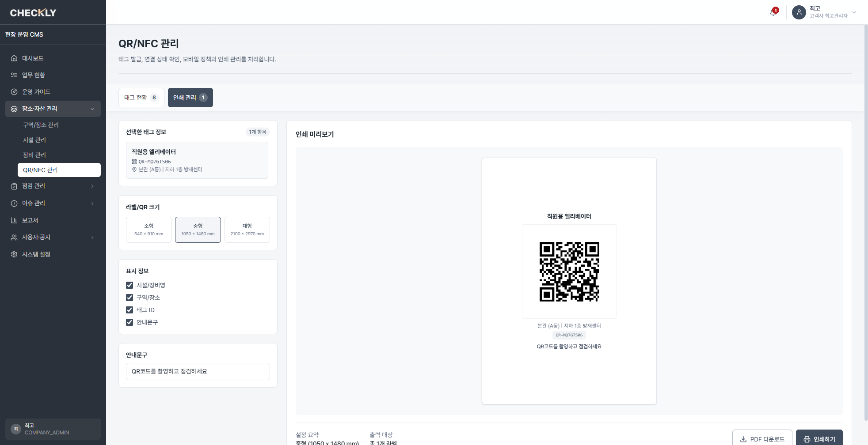Click the QR icon beside QR-MQ7GTS06
Image resolution: width=868 pixels, height=445 pixels.
(134, 162)
